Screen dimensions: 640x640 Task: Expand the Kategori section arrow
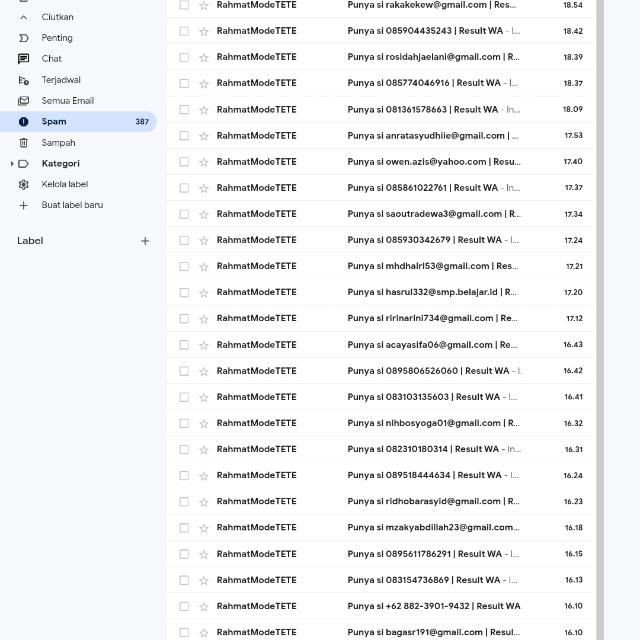[x=12, y=164]
